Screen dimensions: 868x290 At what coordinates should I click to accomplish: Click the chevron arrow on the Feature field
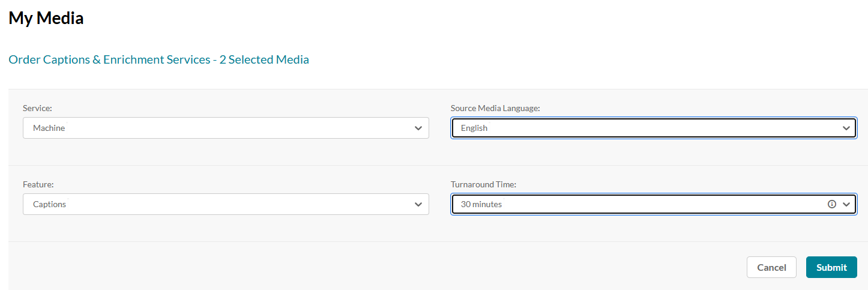click(x=418, y=204)
